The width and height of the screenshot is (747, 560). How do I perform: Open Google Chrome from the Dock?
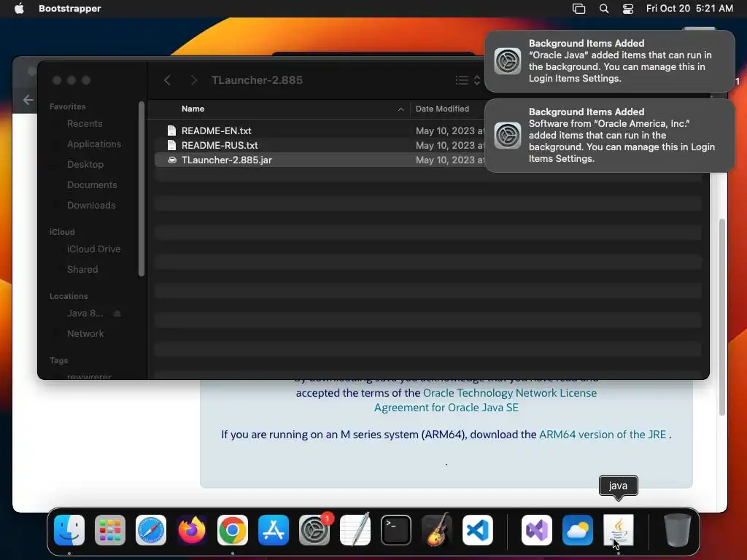(x=233, y=530)
